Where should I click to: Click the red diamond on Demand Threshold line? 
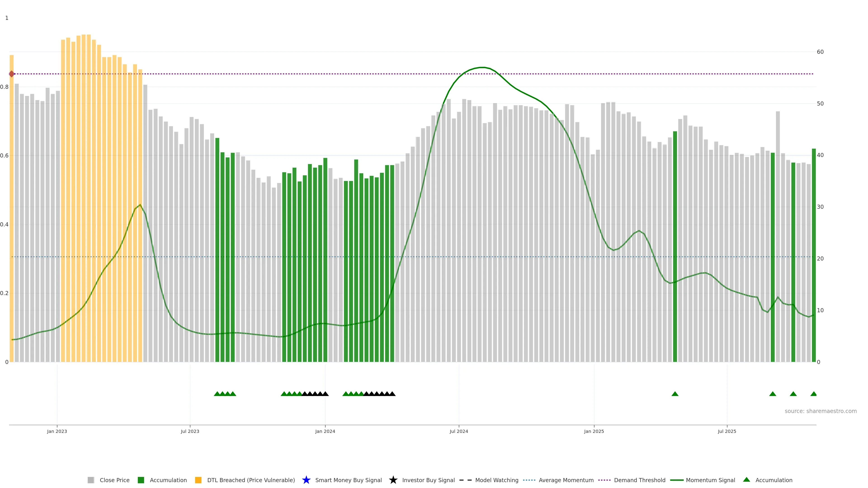pyautogui.click(x=12, y=74)
